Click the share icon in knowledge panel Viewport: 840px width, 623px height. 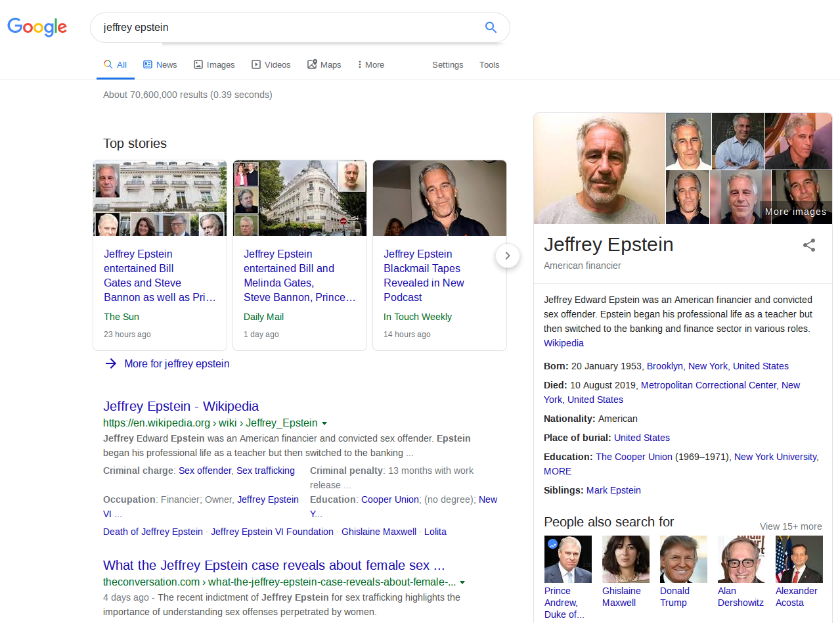[809, 245]
